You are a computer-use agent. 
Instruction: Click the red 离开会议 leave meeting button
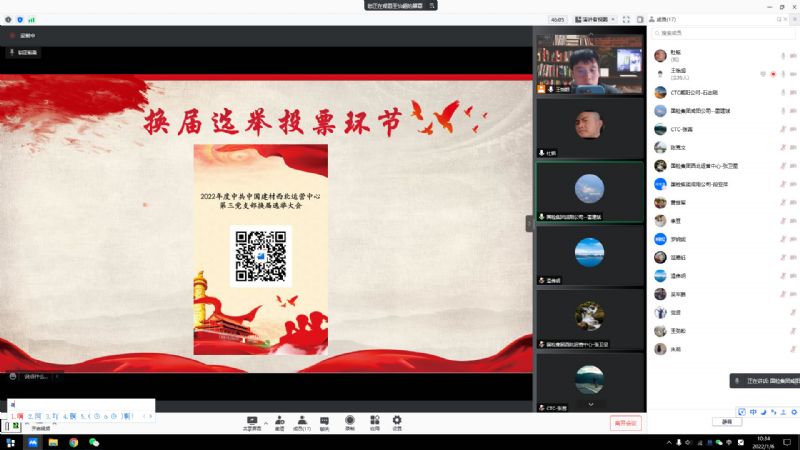pyautogui.click(x=625, y=423)
